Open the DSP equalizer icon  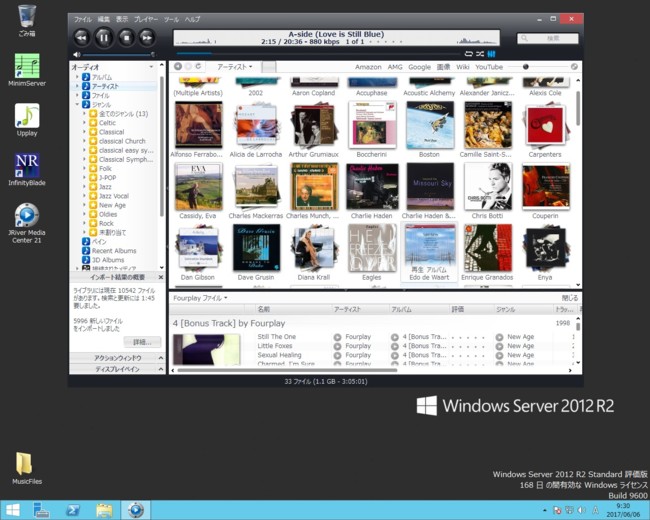click(x=492, y=54)
